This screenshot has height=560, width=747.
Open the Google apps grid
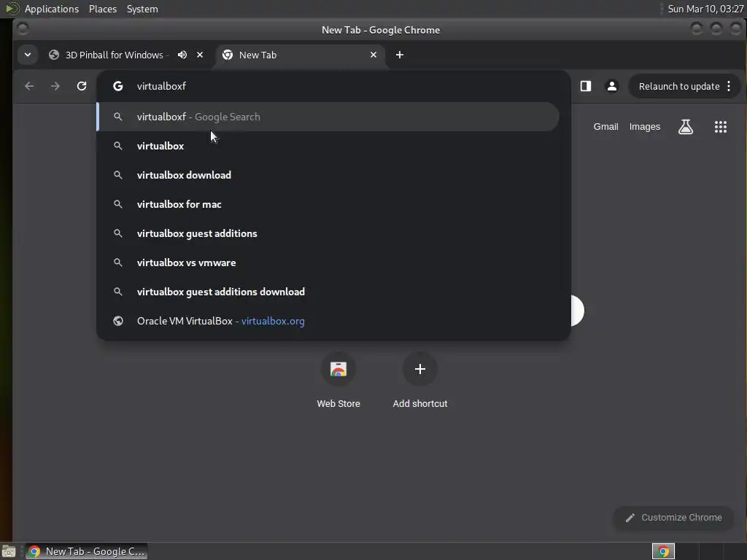coord(720,127)
